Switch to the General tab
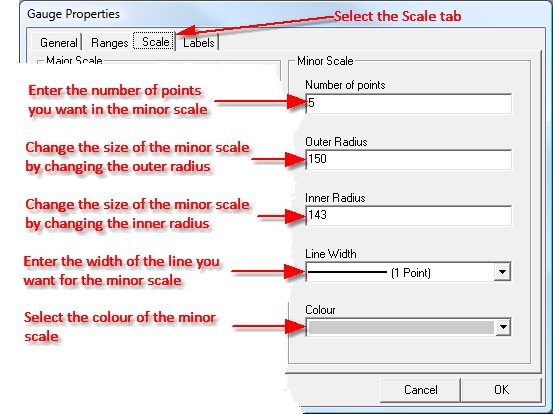553x414 pixels. (x=57, y=43)
